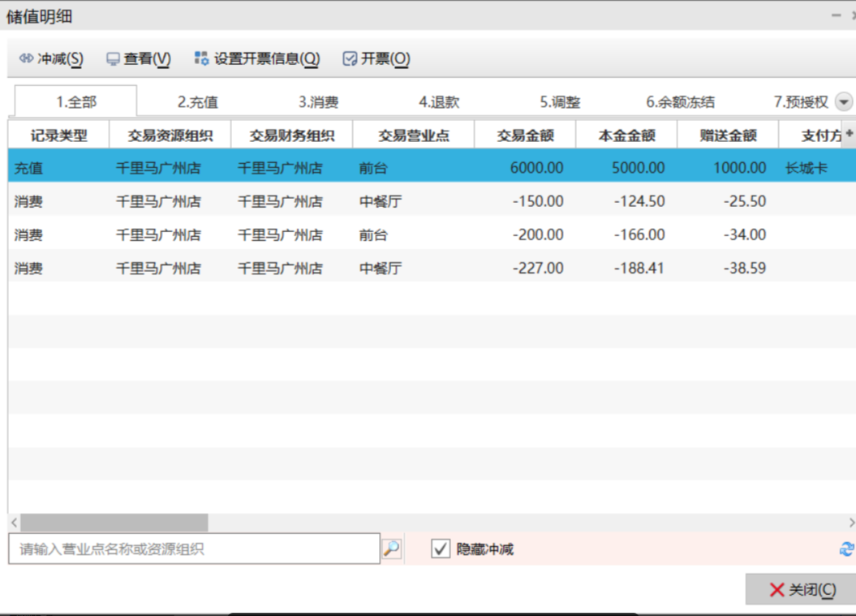Select the 6.余额冻结 tab

coord(680,102)
